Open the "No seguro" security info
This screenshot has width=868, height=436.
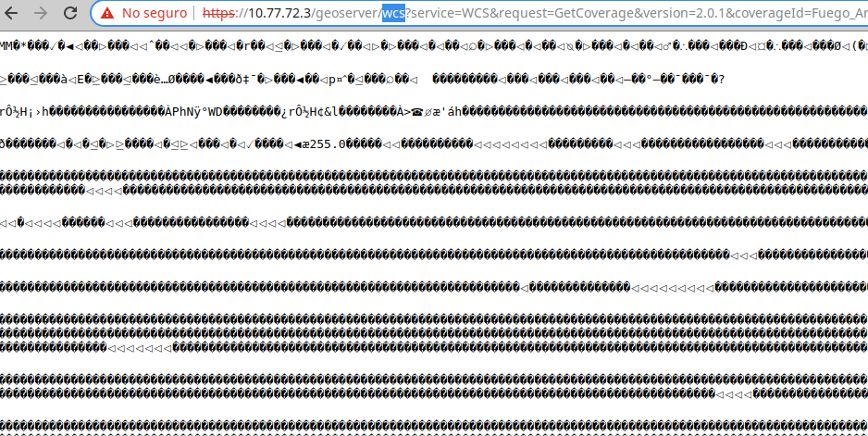tap(153, 14)
